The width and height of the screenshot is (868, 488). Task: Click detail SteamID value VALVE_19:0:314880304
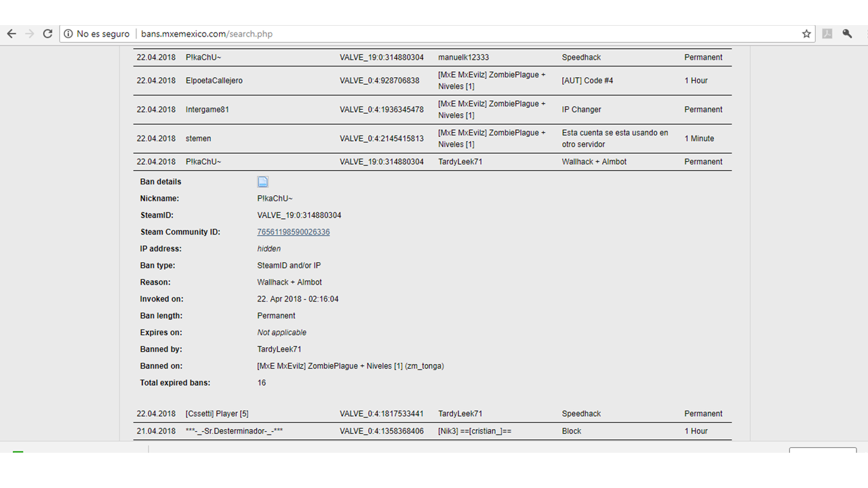(x=299, y=216)
